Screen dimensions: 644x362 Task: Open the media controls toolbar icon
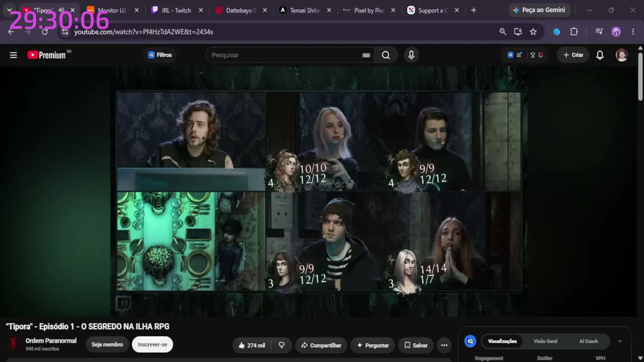click(599, 32)
